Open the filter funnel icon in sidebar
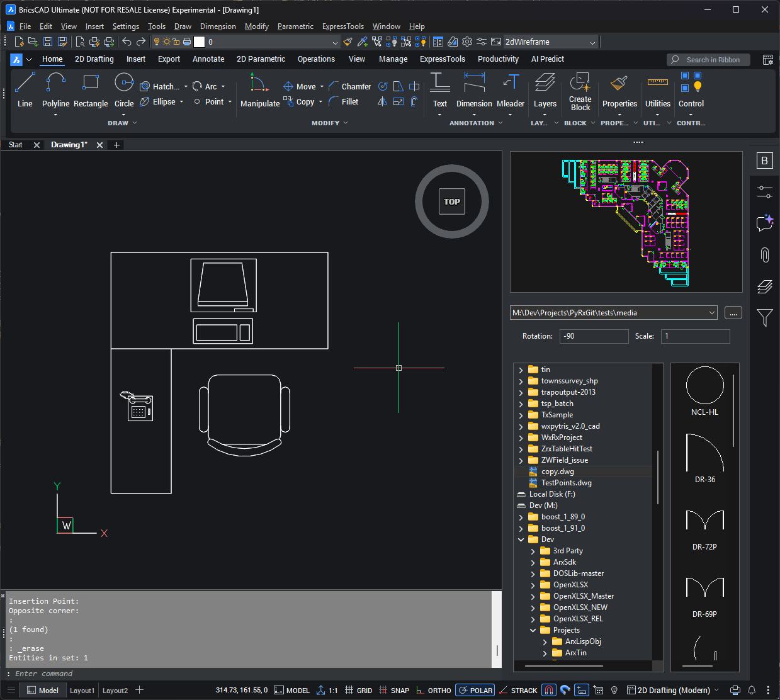This screenshot has height=700, width=780. [x=764, y=318]
